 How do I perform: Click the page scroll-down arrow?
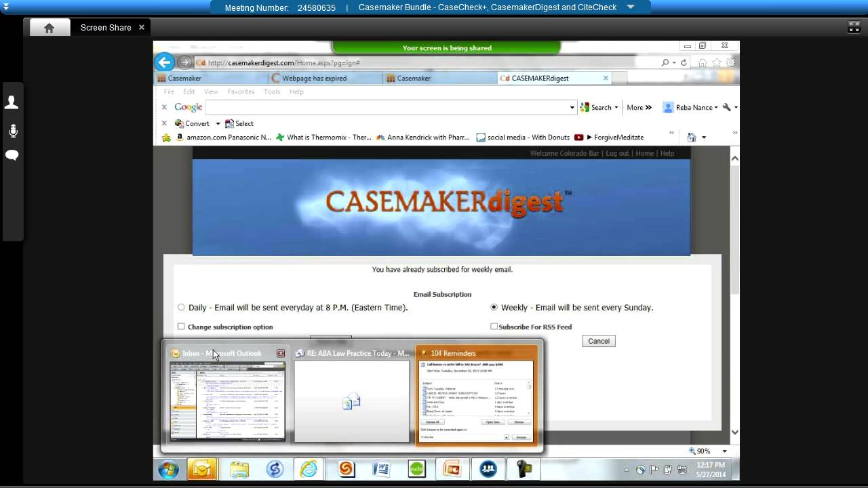point(734,432)
